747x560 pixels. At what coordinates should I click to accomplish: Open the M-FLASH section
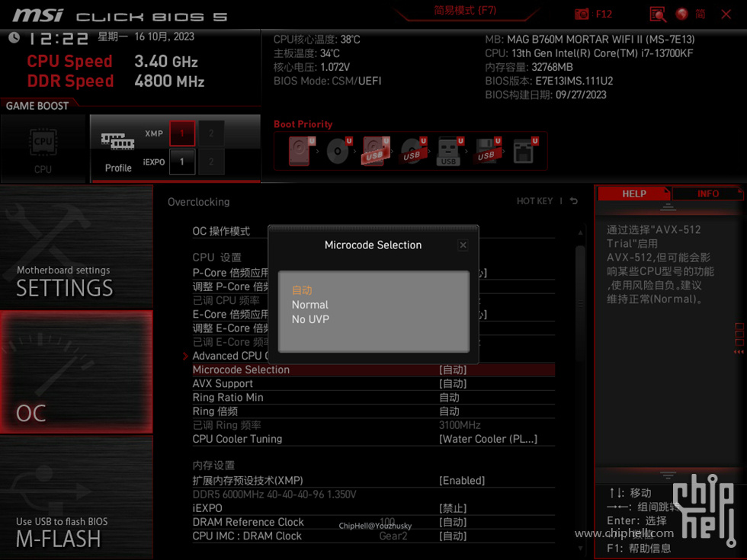76,497
